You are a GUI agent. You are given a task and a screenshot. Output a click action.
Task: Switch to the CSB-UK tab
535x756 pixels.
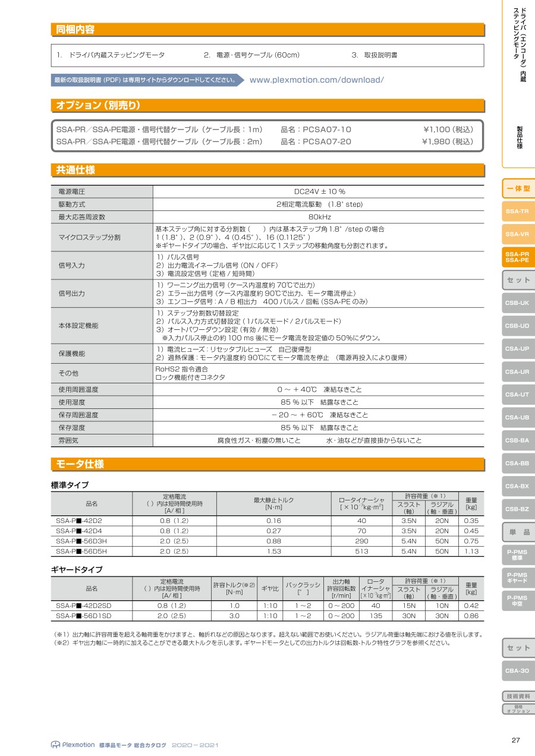pos(517,303)
